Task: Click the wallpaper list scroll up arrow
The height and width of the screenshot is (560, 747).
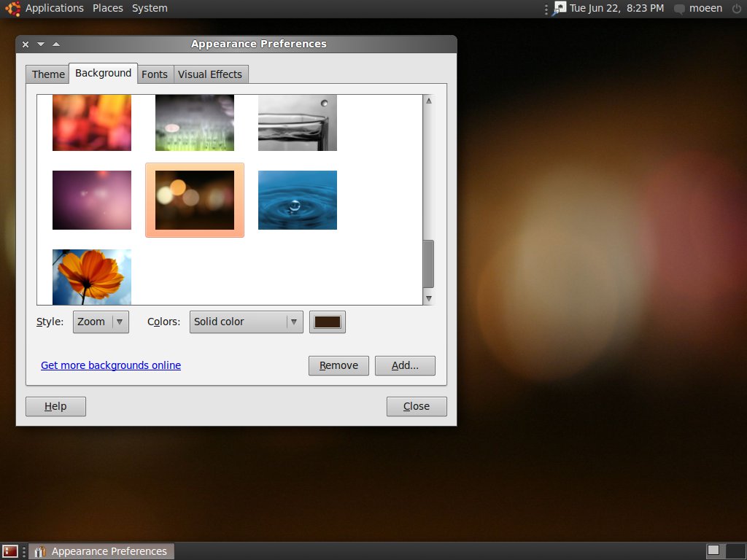Action: tap(429, 101)
